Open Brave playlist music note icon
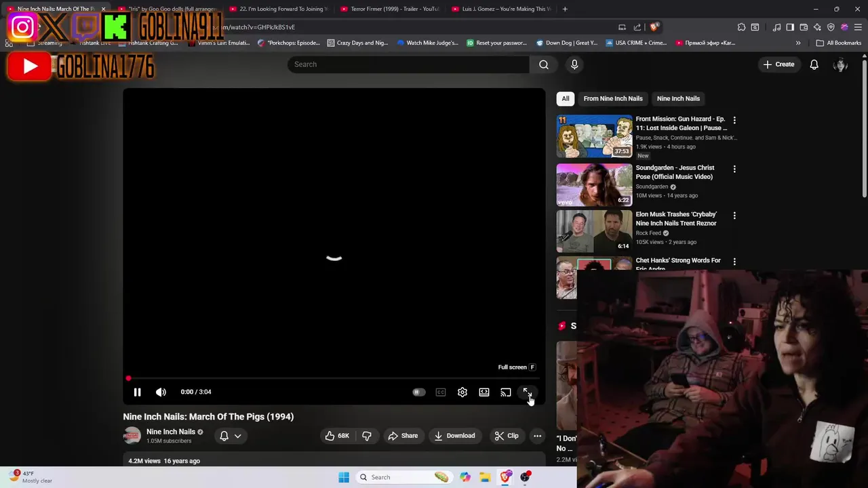 tap(776, 27)
